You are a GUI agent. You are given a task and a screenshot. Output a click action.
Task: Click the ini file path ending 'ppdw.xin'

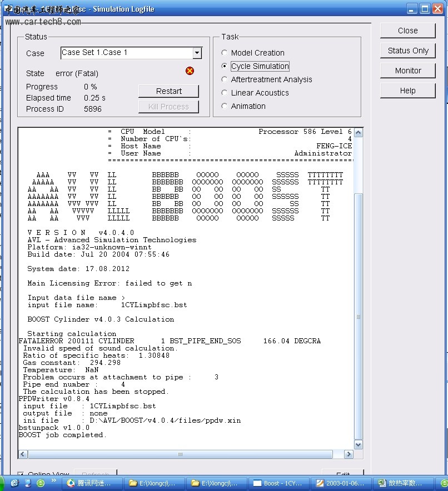[x=166, y=420]
